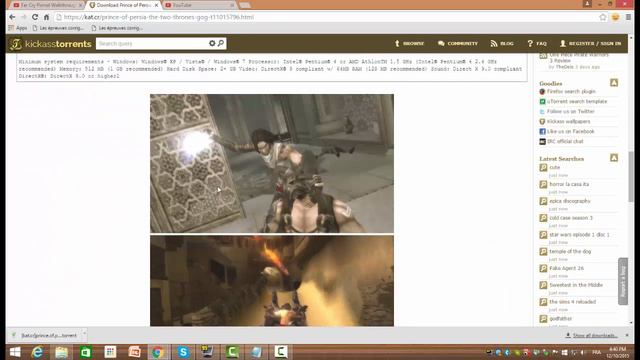Open the Browse menu item
This screenshot has width=640, height=360.
click(409, 43)
